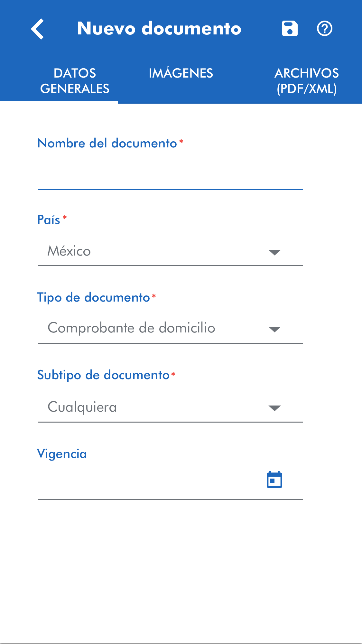The width and height of the screenshot is (362, 644).
Task: Open the Archivos (PDF/XML) tab
Action: click(x=306, y=81)
